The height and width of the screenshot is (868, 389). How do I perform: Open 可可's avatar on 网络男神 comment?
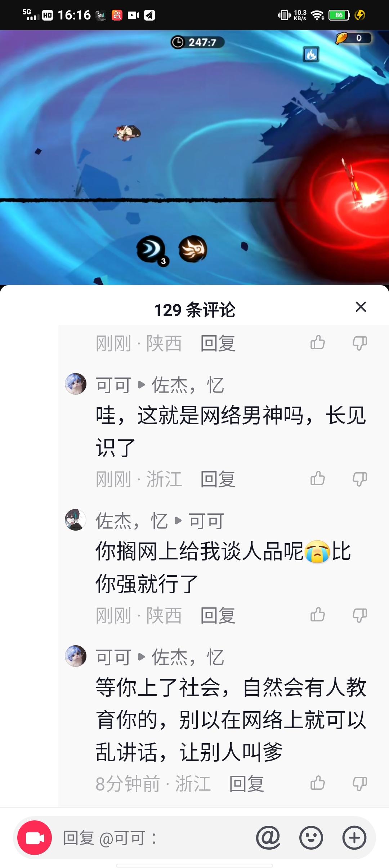[x=76, y=384]
